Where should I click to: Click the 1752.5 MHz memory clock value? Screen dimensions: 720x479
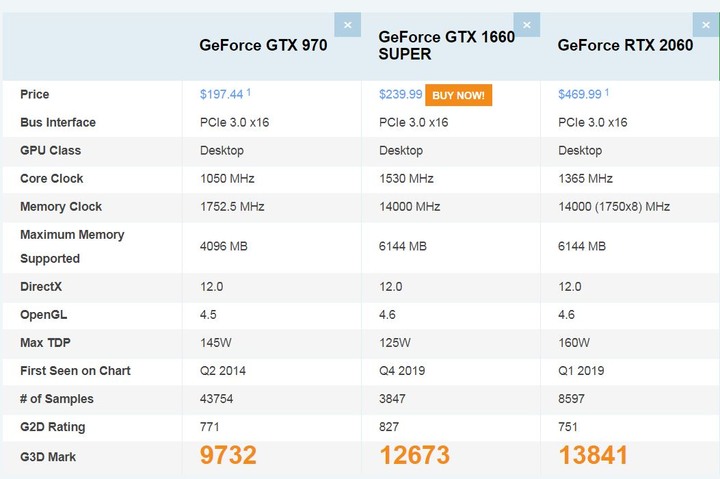[232, 207]
